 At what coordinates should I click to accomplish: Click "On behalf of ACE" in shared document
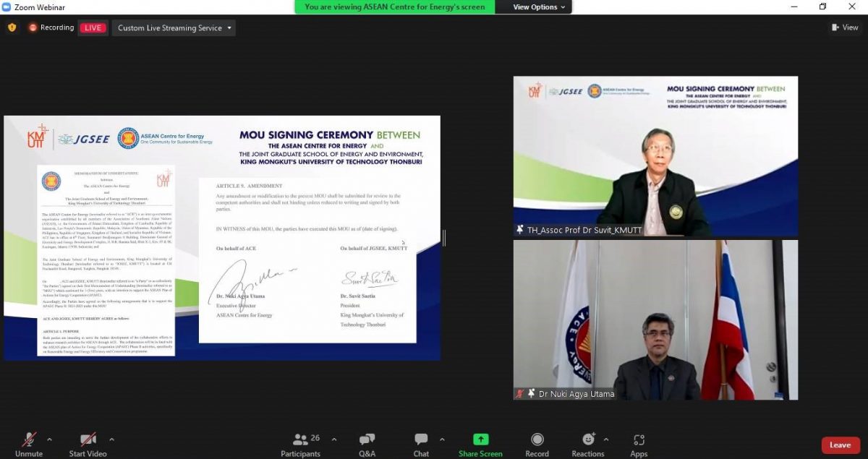pyautogui.click(x=235, y=249)
